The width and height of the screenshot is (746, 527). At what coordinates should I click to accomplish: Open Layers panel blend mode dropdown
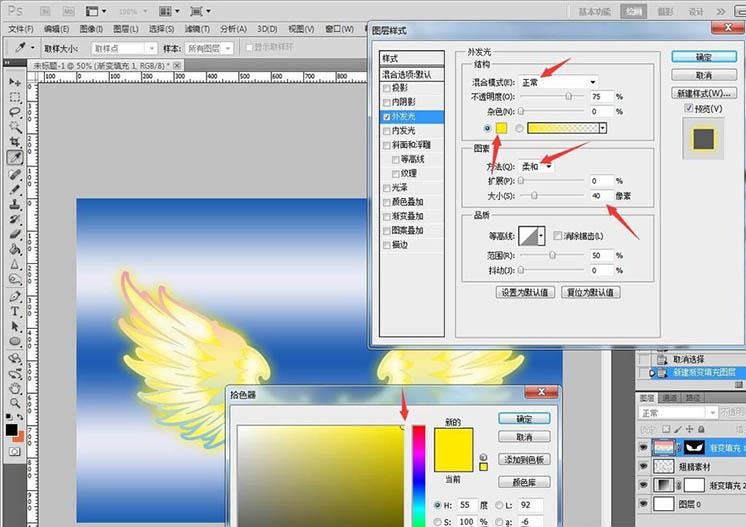click(677, 413)
